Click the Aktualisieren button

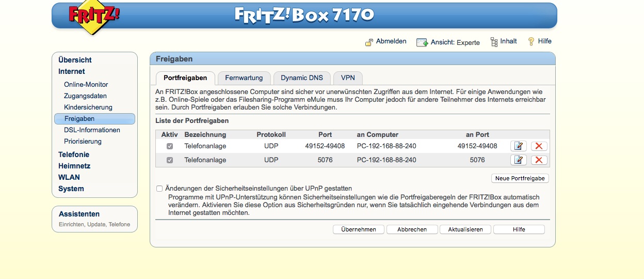pyautogui.click(x=465, y=229)
